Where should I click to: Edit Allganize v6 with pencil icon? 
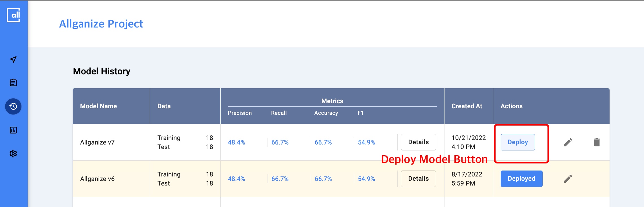[568, 179]
